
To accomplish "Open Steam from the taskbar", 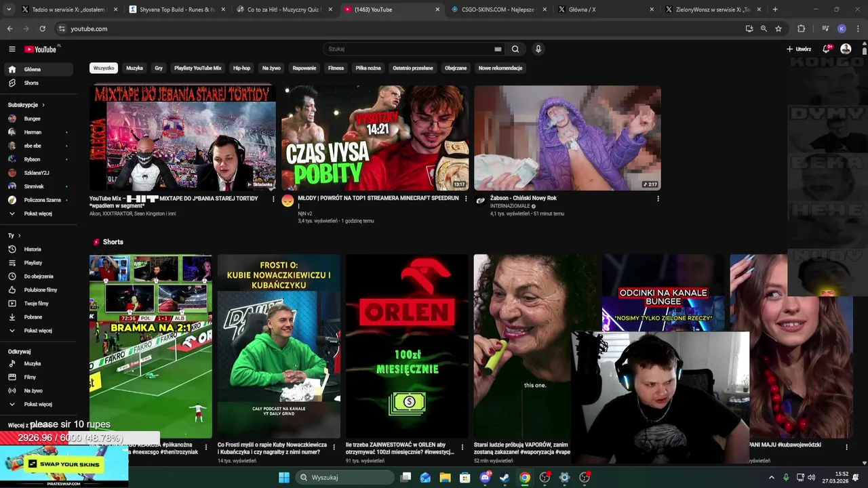I will click(505, 477).
